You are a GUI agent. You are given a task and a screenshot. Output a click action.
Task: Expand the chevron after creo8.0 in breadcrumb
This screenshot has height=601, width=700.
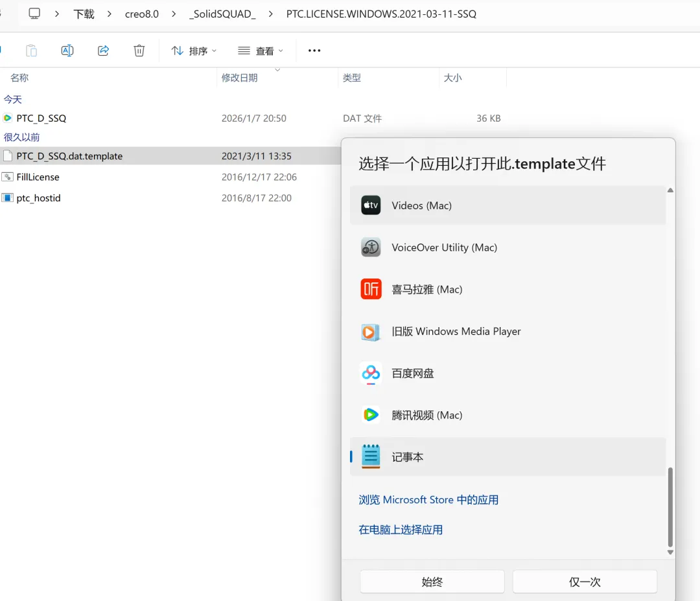pyautogui.click(x=174, y=14)
